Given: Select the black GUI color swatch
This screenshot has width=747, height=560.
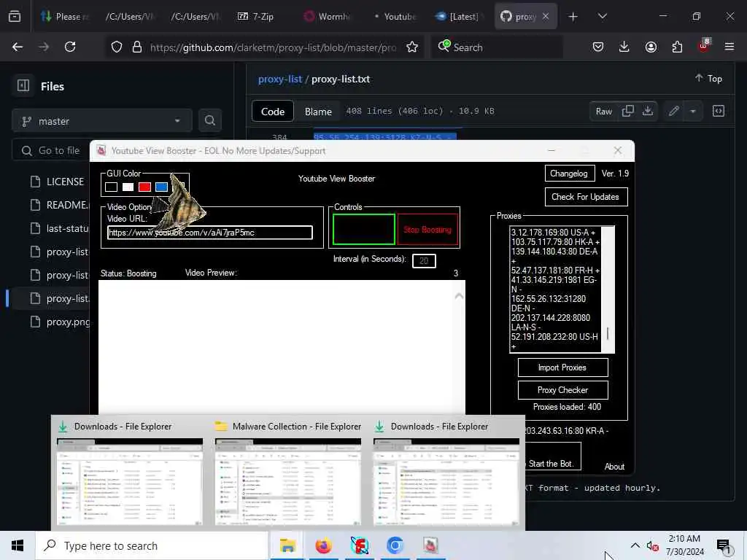Looking at the screenshot, I should click(x=111, y=187).
